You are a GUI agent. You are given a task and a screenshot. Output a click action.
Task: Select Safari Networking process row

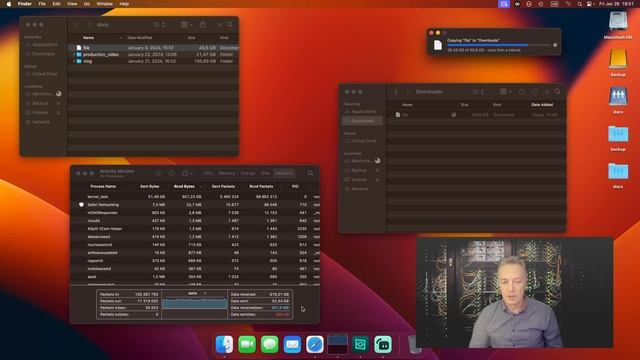195,204
